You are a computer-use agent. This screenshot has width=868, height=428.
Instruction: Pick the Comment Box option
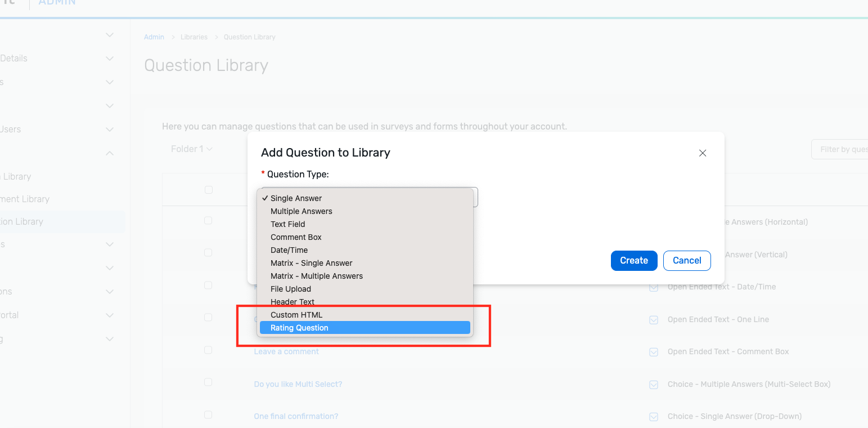pos(365,237)
